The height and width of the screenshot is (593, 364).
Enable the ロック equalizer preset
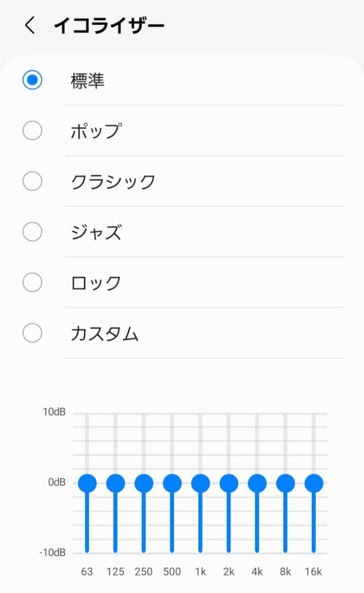point(32,282)
